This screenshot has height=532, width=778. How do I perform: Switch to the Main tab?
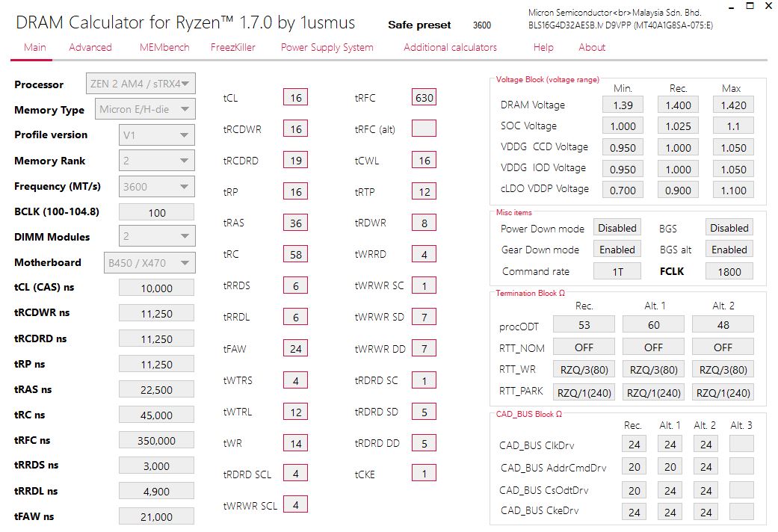coord(34,47)
